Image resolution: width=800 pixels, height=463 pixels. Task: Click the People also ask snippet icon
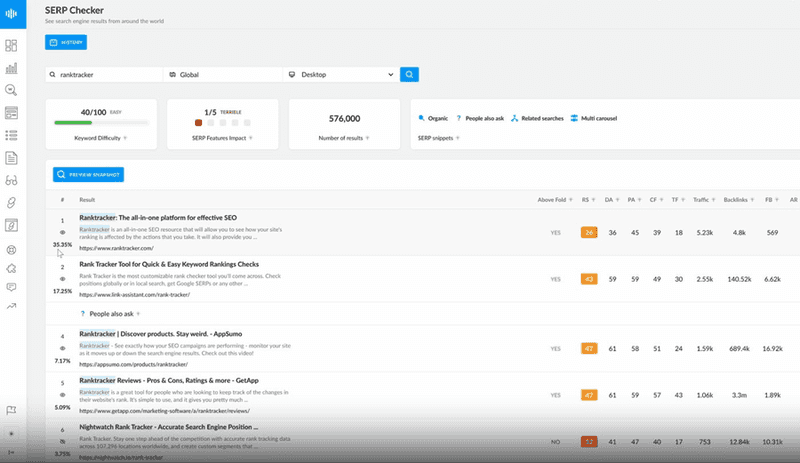(459, 118)
